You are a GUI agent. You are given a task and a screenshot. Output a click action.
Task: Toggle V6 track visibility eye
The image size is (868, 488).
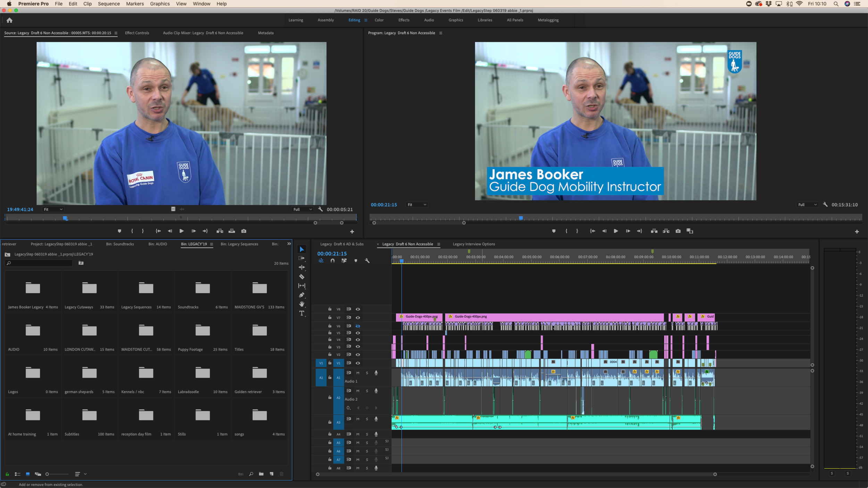click(358, 326)
